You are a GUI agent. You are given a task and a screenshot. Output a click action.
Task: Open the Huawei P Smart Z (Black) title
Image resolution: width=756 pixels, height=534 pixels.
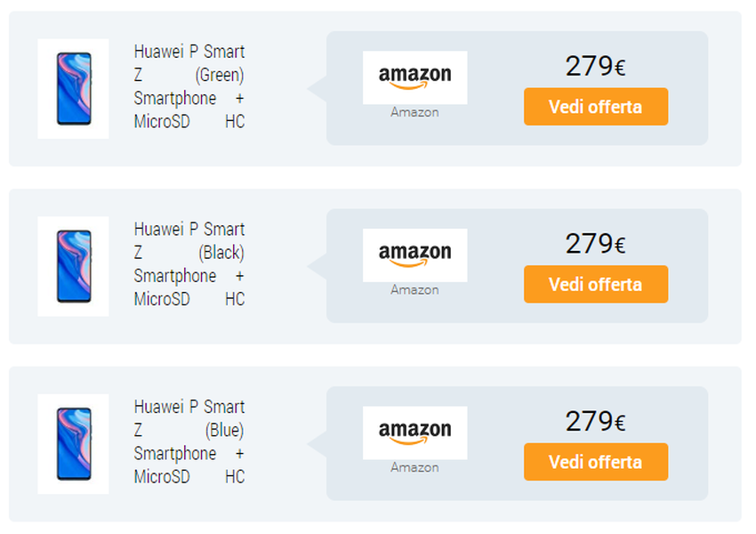coord(189,264)
